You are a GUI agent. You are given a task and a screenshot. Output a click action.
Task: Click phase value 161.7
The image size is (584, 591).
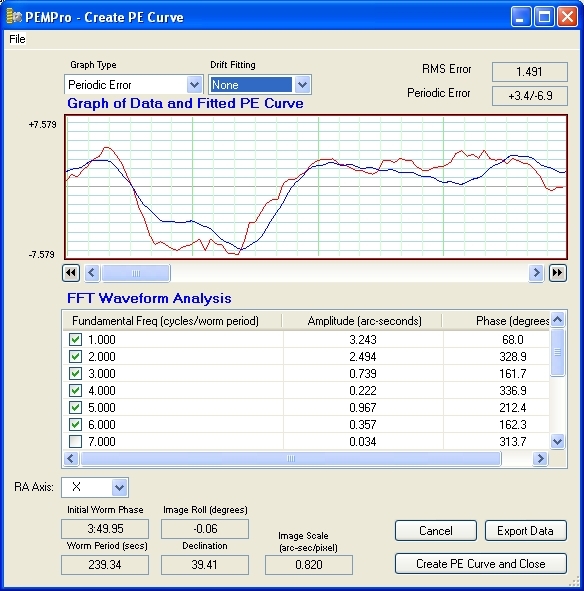[513, 374]
